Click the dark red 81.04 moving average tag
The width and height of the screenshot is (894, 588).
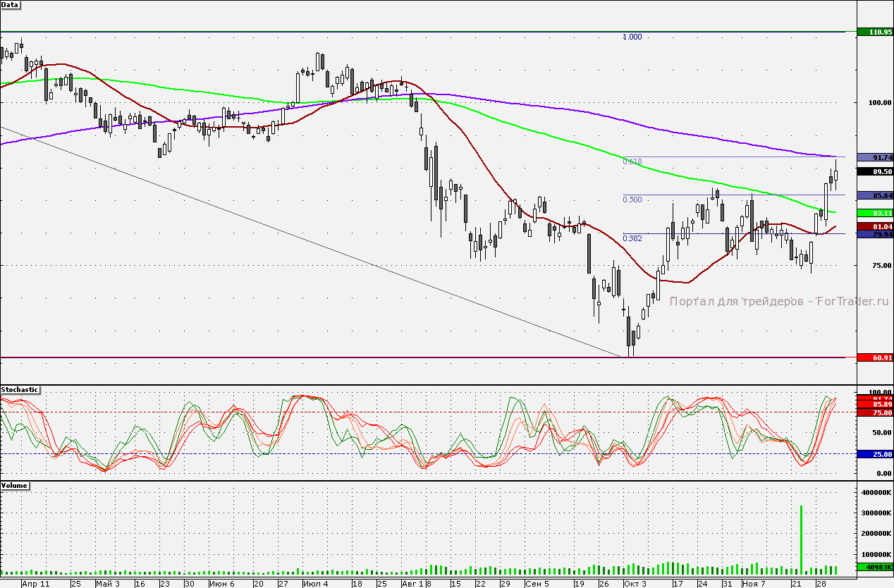pyautogui.click(x=874, y=226)
